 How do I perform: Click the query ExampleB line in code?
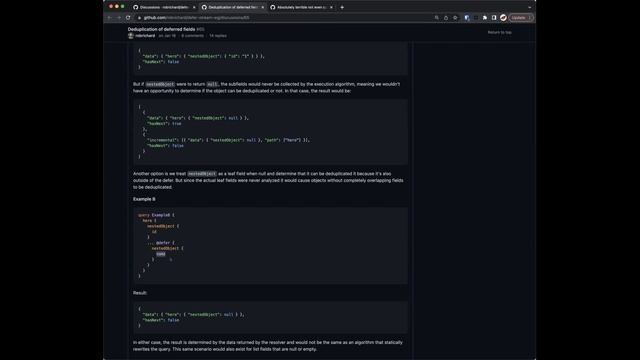156,215
